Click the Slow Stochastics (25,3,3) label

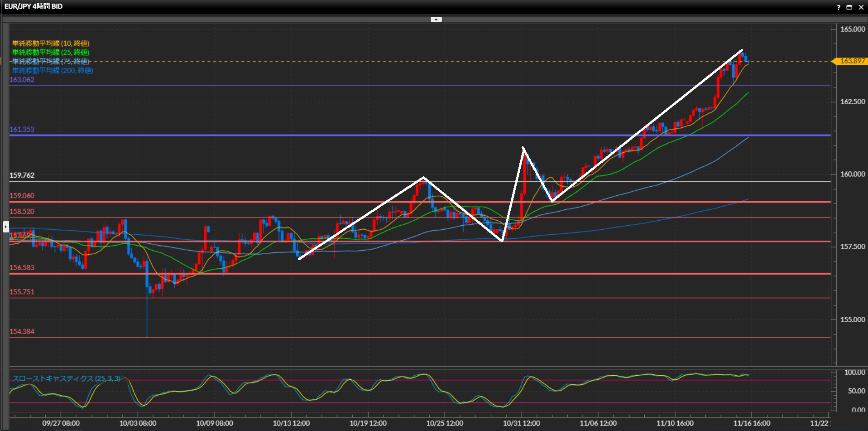coord(66,378)
